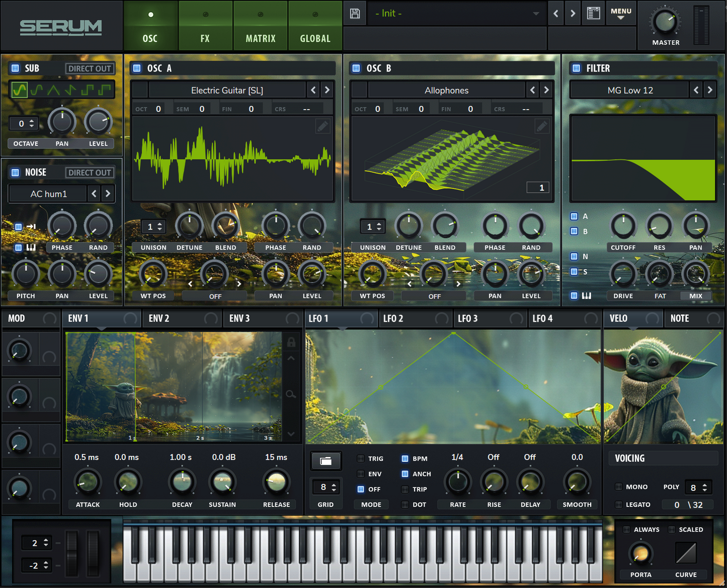
Task: Click previous OSC B warp mode arrow
Action: 410,284
